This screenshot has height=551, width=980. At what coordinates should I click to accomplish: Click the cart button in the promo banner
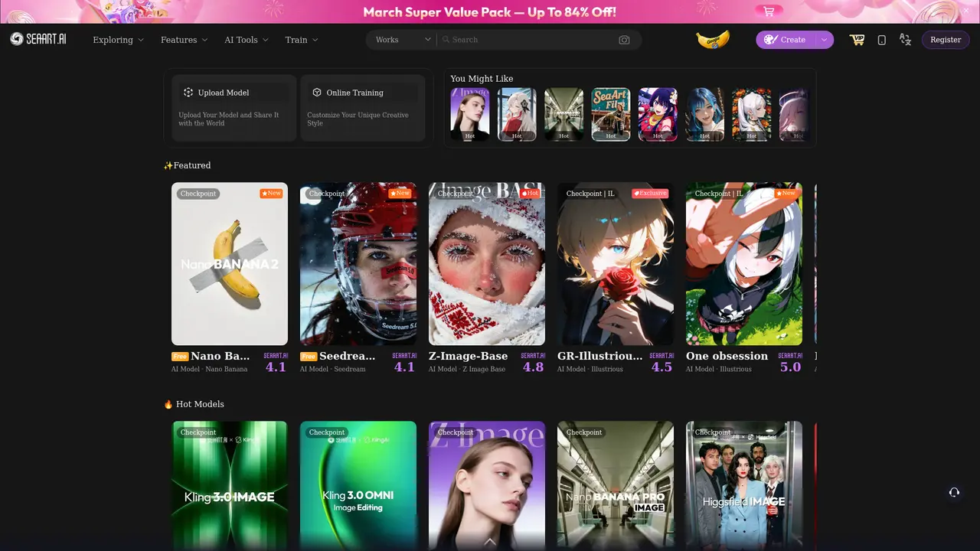click(x=769, y=11)
